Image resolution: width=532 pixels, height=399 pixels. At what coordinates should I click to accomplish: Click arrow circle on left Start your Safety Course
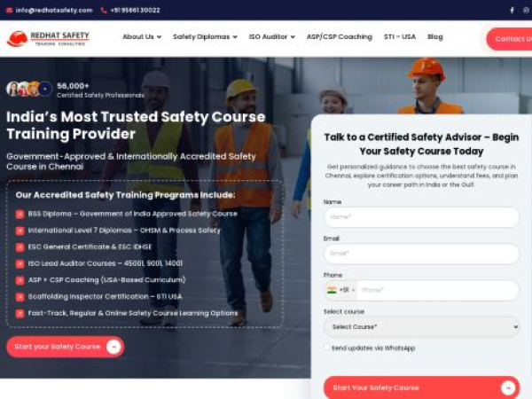(x=113, y=347)
